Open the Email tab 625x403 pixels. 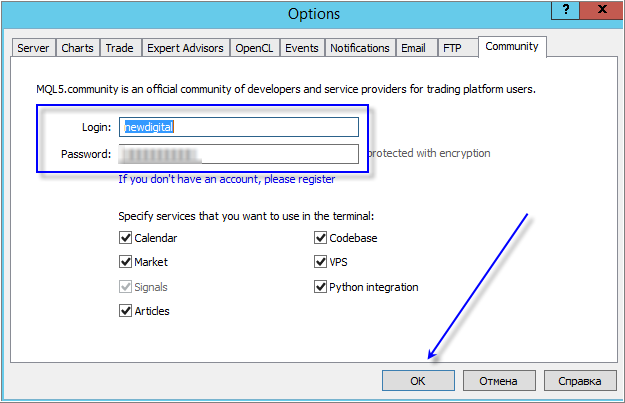[x=413, y=48]
